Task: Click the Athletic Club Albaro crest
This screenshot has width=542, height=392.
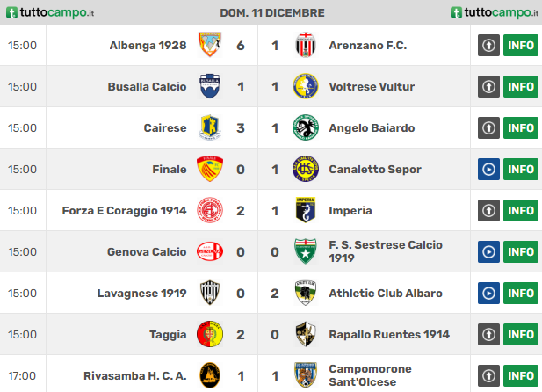Action: [306, 293]
